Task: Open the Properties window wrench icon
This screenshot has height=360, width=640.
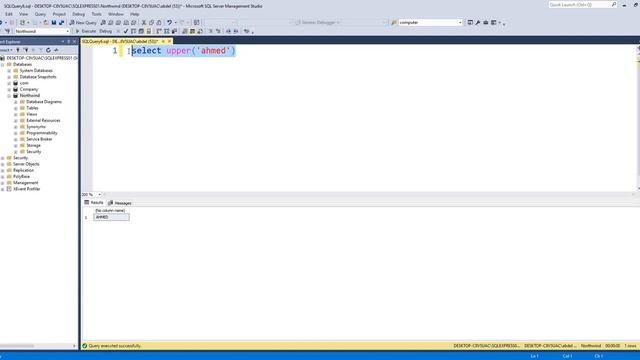Action: point(478,22)
